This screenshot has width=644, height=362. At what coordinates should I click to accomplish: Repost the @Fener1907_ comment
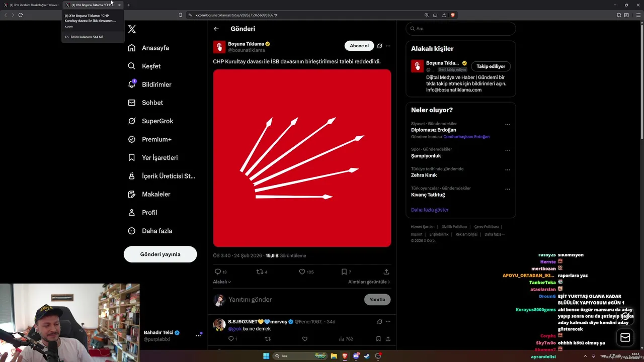[268, 339]
